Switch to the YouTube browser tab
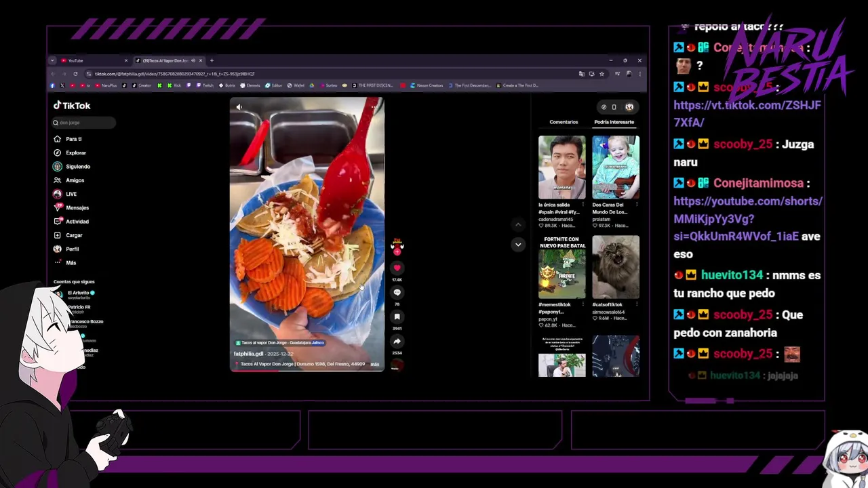The height and width of the screenshot is (488, 868). click(94, 60)
